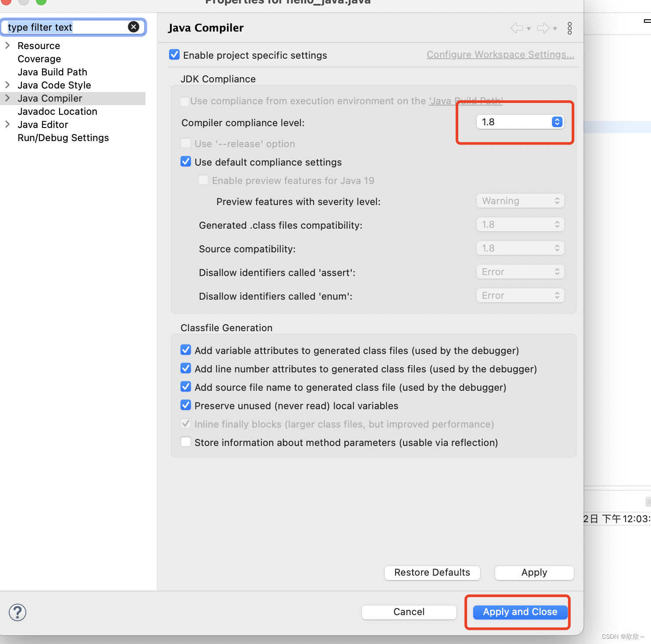
Task: Uncheck Enable project specific settings
Action: (x=174, y=54)
